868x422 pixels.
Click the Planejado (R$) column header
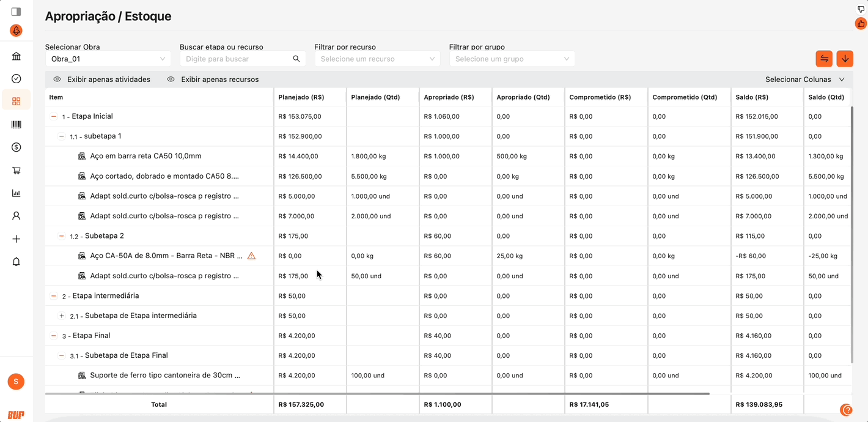point(301,97)
